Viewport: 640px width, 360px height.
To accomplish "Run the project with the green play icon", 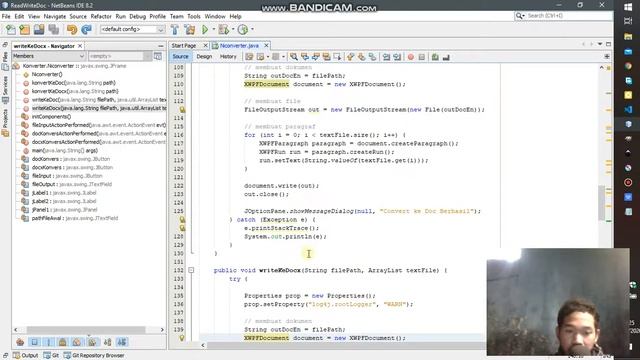I will (x=205, y=29).
